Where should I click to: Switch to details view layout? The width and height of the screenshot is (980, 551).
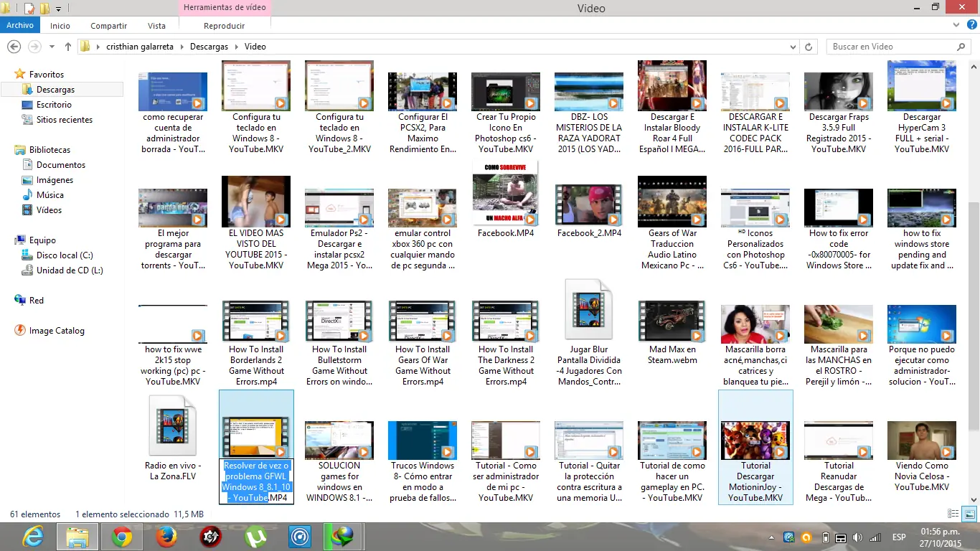(953, 514)
